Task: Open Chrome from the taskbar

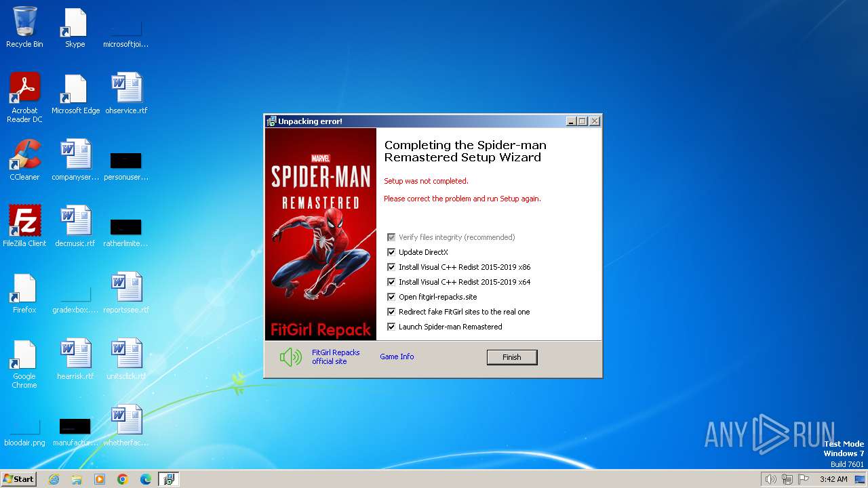Action: click(x=123, y=479)
